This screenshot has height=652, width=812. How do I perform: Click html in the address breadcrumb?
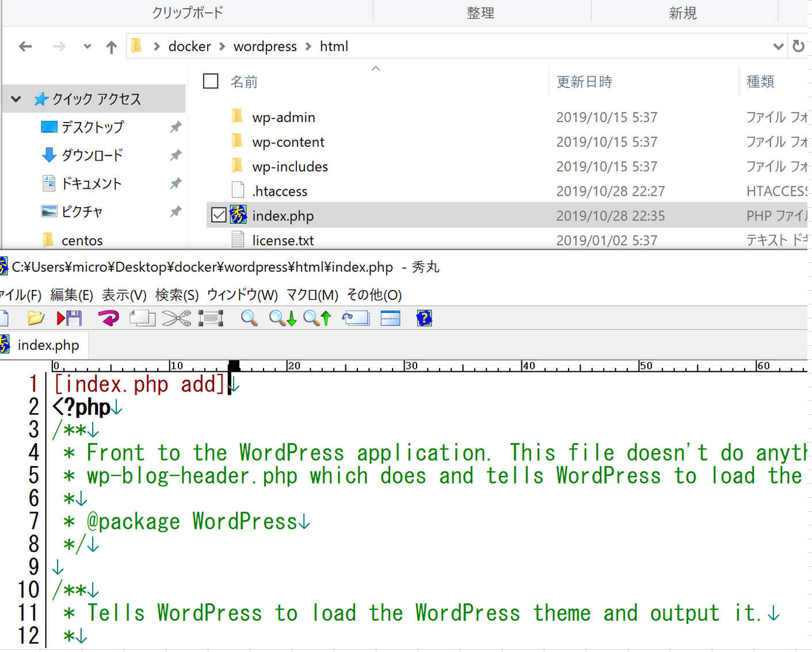click(334, 46)
